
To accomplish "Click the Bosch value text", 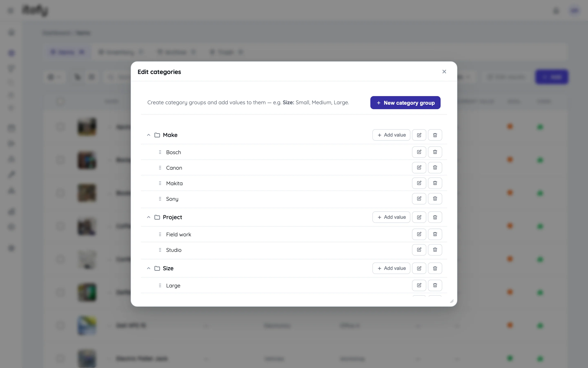I will point(174,152).
